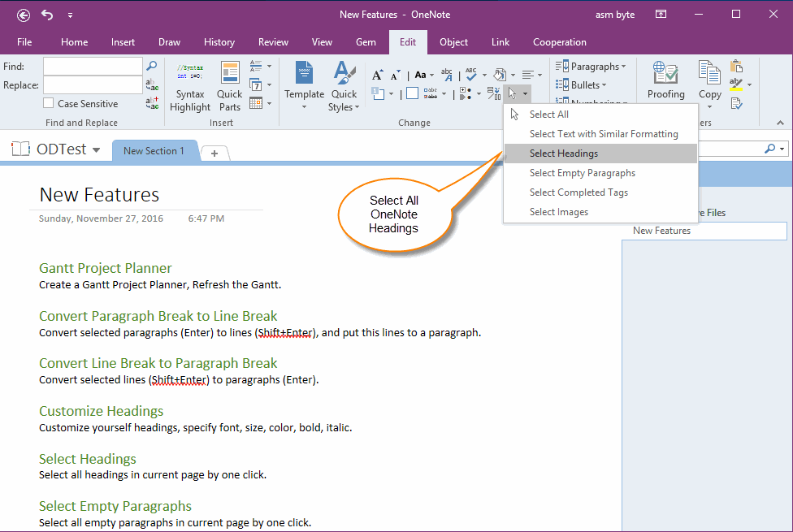Click the Find search magnifier icon
Image resolution: width=793 pixels, height=532 pixels.
click(x=151, y=66)
